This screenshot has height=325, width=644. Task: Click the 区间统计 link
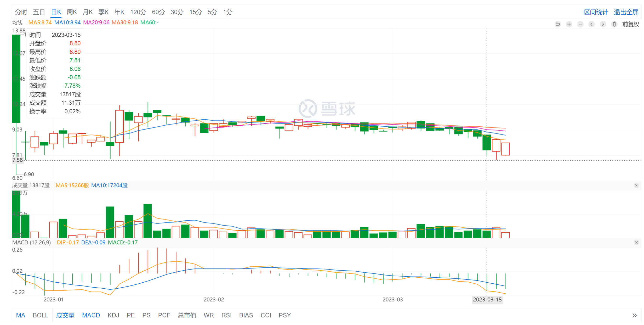pyautogui.click(x=596, y=12)
